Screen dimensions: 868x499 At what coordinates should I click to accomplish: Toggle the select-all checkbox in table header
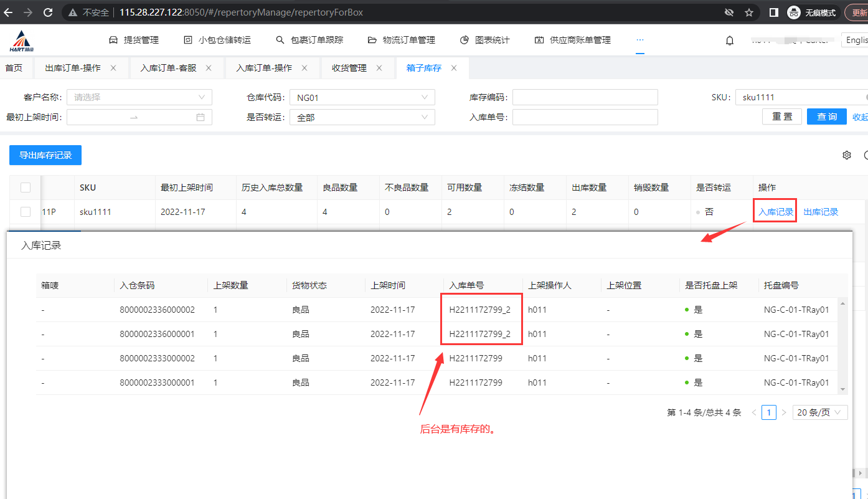click(x=26, y=188)
